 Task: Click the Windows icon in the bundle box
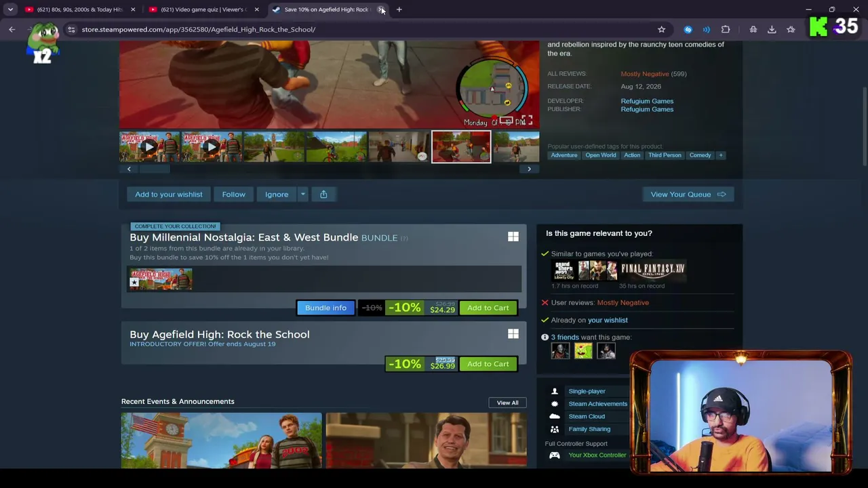pos(513,237)
